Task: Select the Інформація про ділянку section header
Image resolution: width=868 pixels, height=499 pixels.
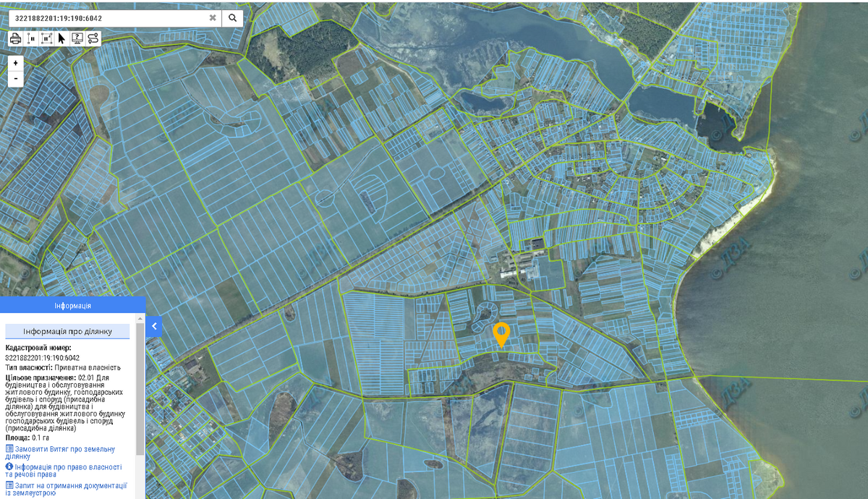Action: (67, 331)
